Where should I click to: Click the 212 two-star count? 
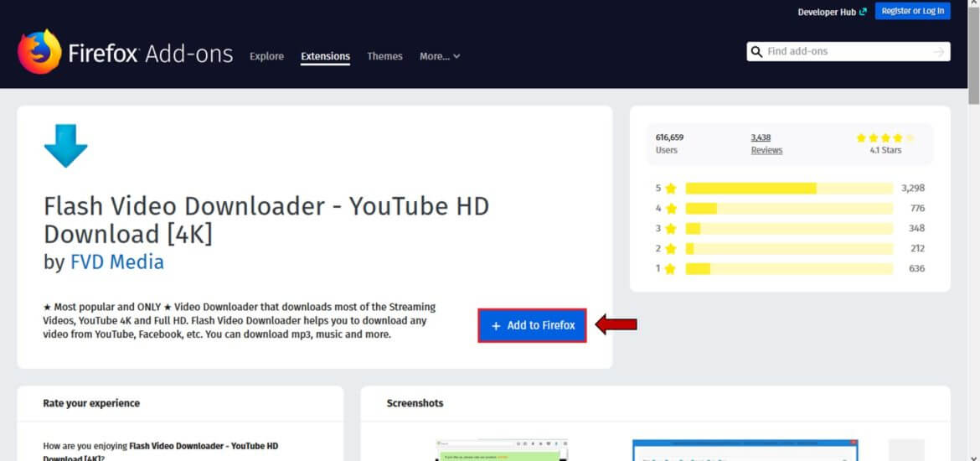pos(917,248)
